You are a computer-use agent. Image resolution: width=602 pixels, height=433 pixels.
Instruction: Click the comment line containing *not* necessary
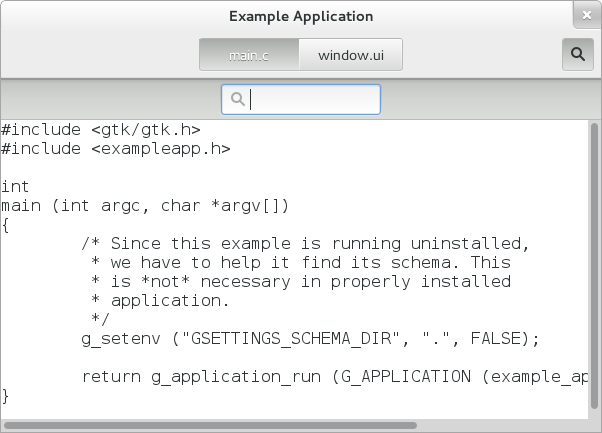[300, 281]
